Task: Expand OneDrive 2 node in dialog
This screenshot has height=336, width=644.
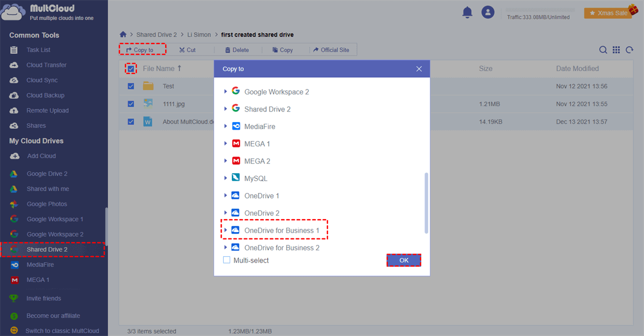Action: pos(225,213)
